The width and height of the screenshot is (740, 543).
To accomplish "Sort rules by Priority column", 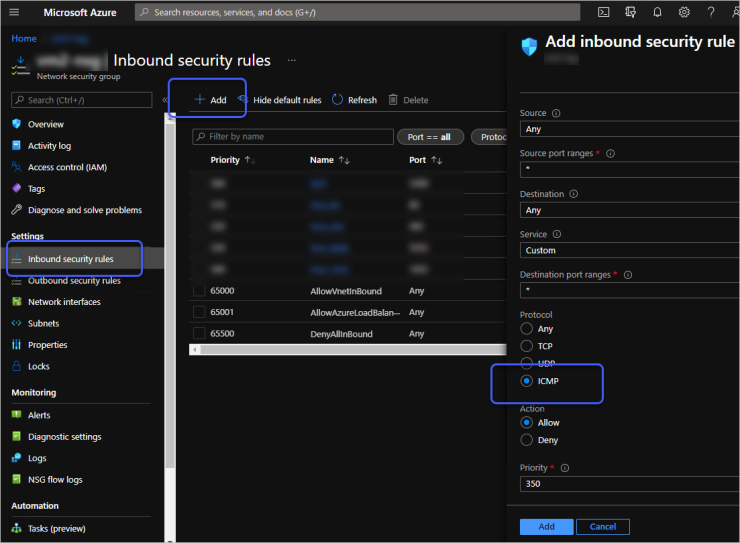I will pyautogui.click(x=233, y=160).
